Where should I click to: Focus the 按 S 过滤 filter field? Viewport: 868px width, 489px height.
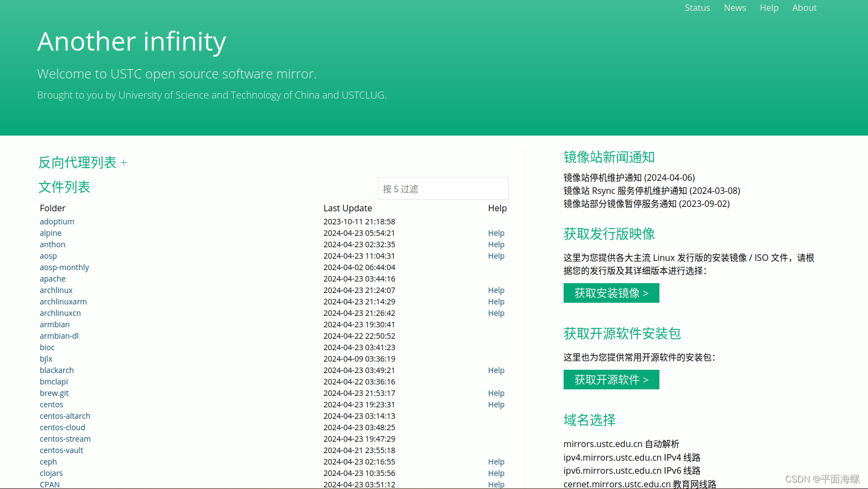pos(443,188)
